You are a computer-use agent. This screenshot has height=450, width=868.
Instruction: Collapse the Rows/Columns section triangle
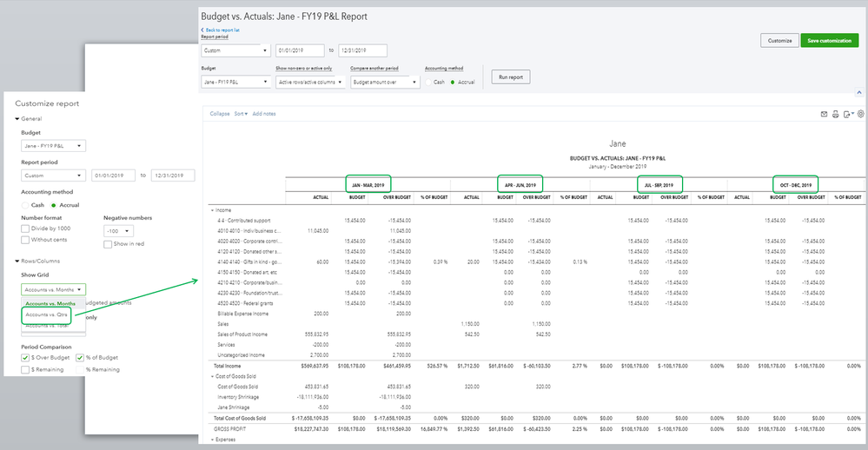point(17,261)
